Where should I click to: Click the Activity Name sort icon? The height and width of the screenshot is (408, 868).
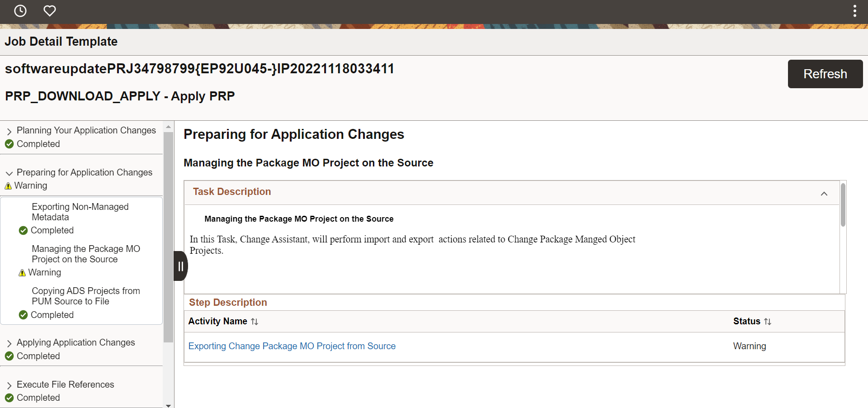255,322
